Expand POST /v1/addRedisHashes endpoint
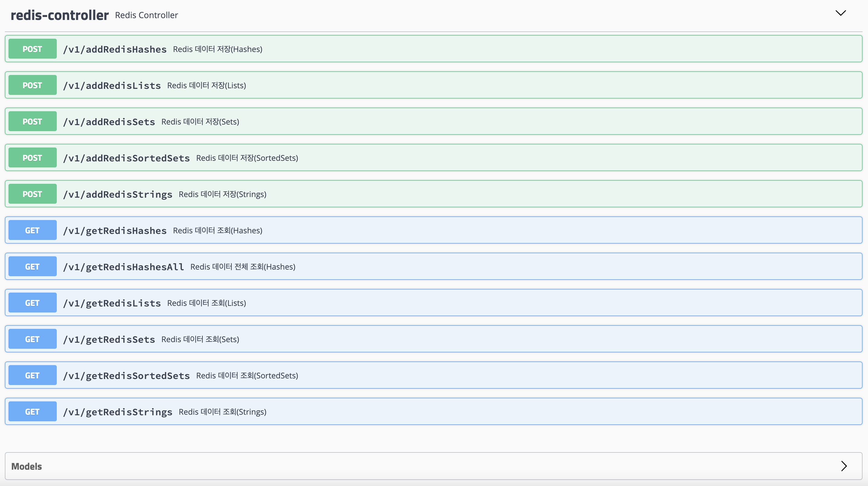This screenshot has height=486, width=868. click(x=115, y=49)
